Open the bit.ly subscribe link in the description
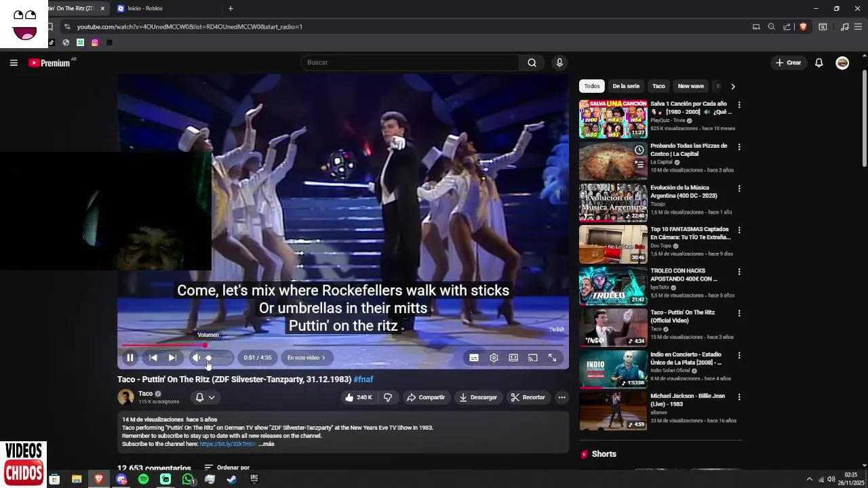The height and width of the screenshot is (488, 868). click(x=227, y=444)
